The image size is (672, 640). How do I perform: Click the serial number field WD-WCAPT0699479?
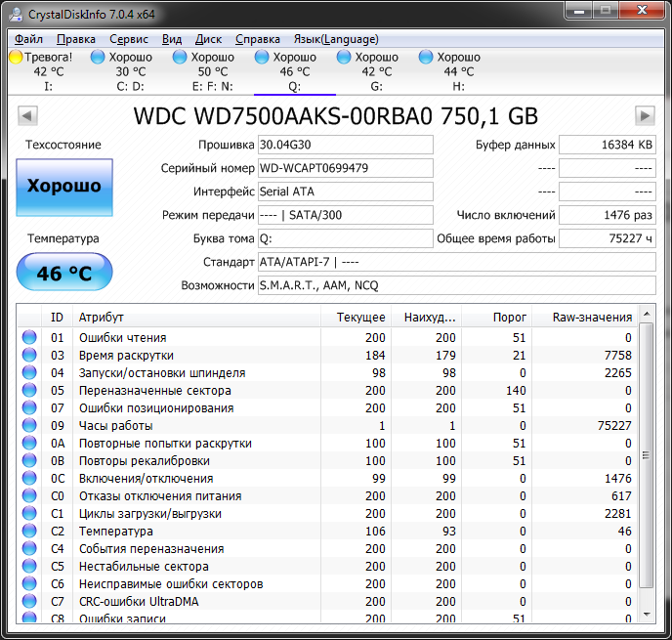point(345,168)
